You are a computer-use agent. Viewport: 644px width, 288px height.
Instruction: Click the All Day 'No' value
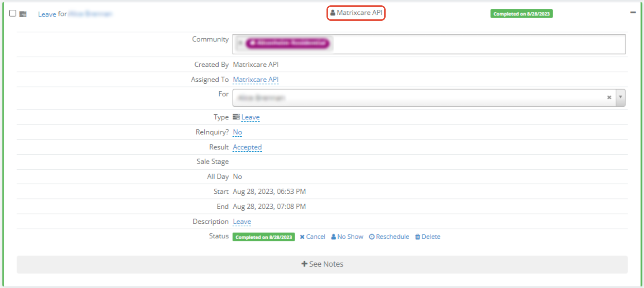point(237,176)
